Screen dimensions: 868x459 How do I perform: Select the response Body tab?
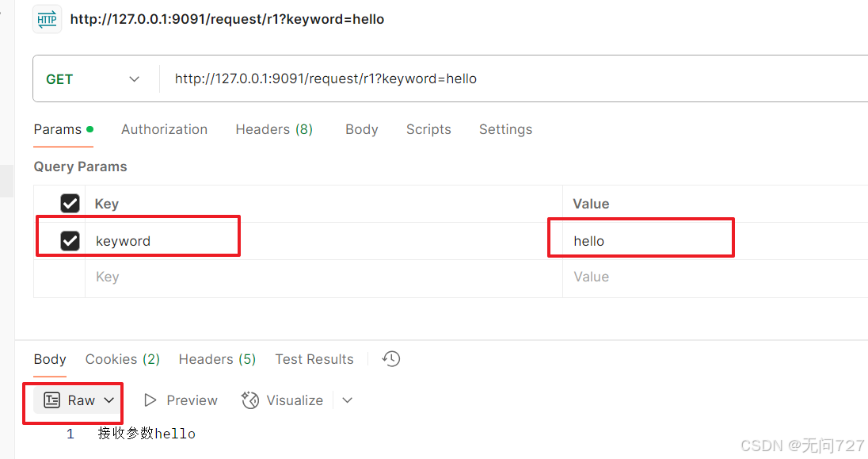tap(50, 359)
